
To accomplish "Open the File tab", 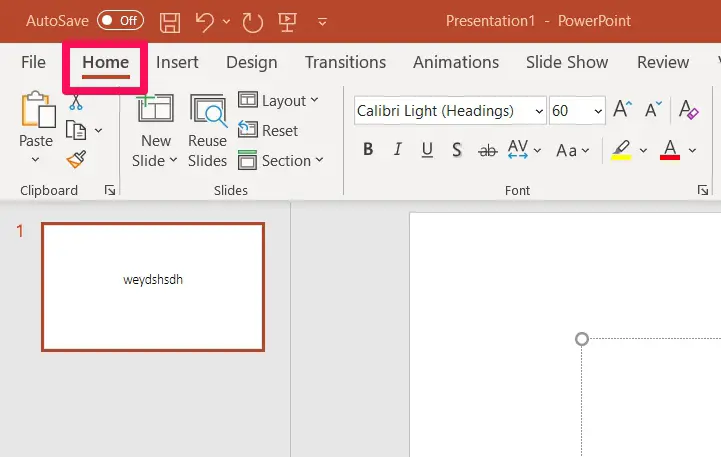I will click(33, 62).
